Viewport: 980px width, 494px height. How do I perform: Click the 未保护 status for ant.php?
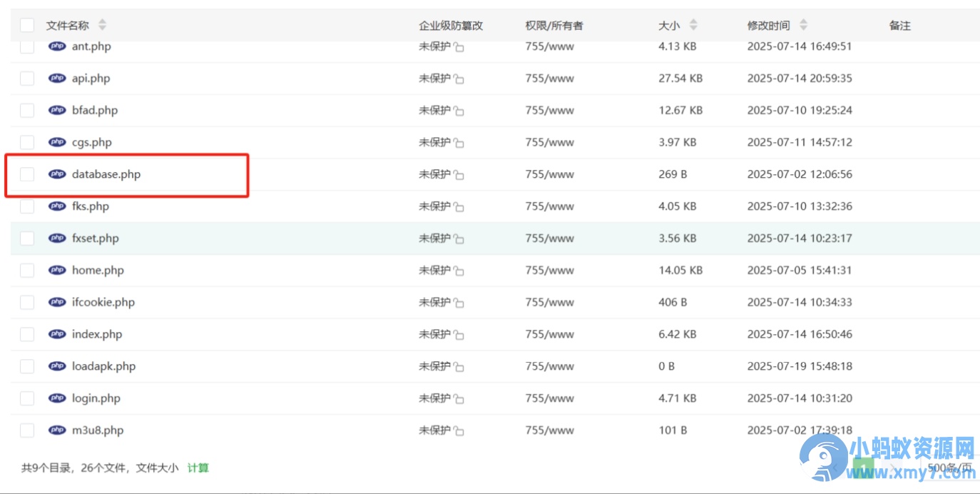pyautogui.click(x=434, y=46)
